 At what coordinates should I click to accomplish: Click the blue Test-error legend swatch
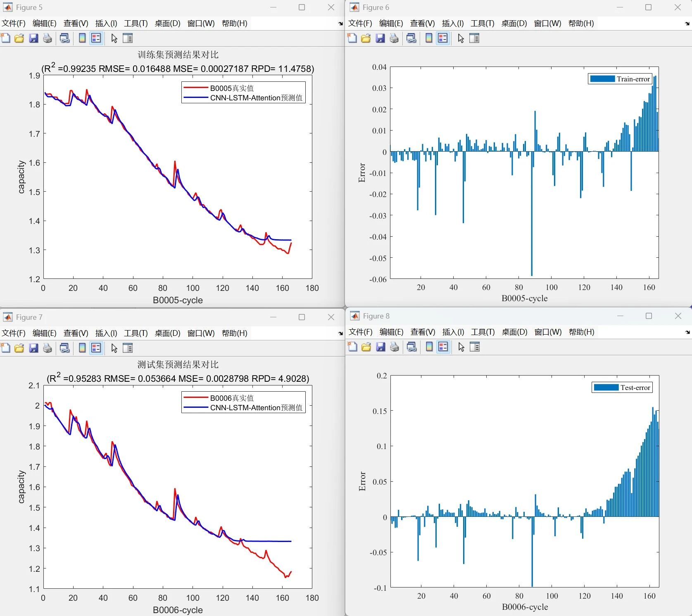coord(606,388)
